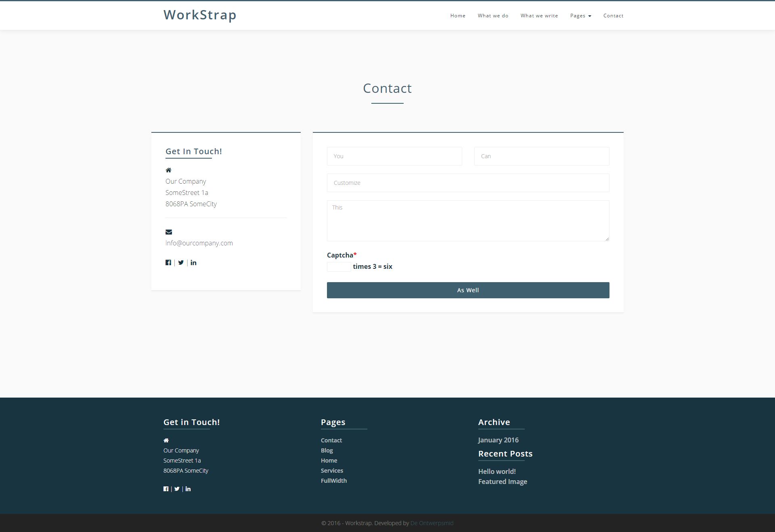Image resolution: width=775 pixels, height=532 pixels.
Task: Click the WorkStrap logo link
Action: [x=200, y=15]
